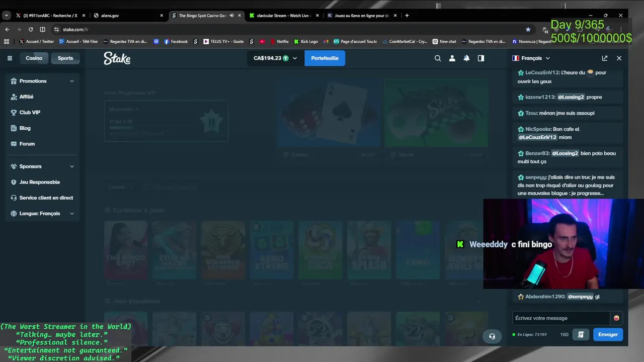This screenshot has height=362, width=644.
Task: Switch to the aliens.gov browser tab
Action: pyautogui.click(x=128, y=16)
